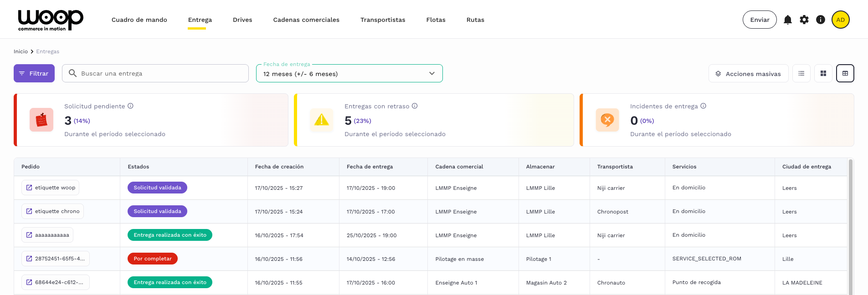Click the Woop logo

coord(50,20)
